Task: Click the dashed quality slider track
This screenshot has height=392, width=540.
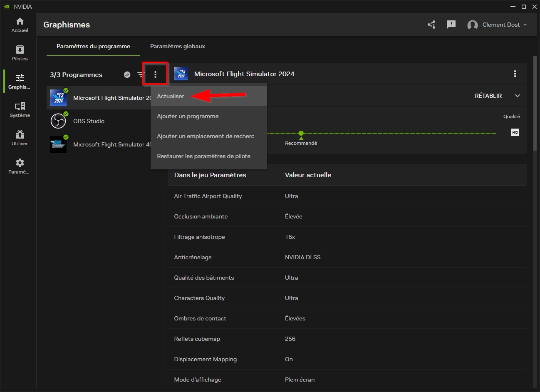Action: coord(381,133)
